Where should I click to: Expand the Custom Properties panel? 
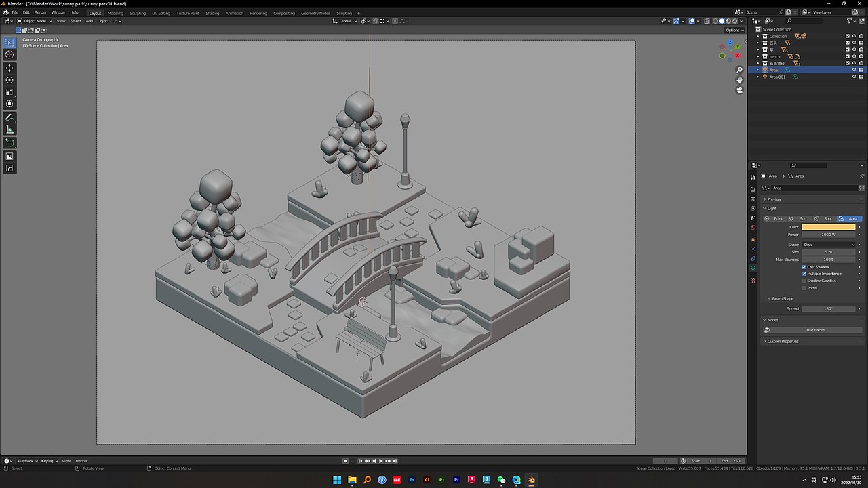pos(783,341)
